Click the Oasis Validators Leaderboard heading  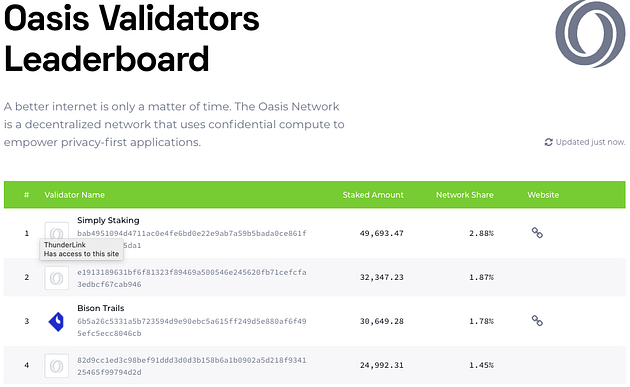(131, 39)
